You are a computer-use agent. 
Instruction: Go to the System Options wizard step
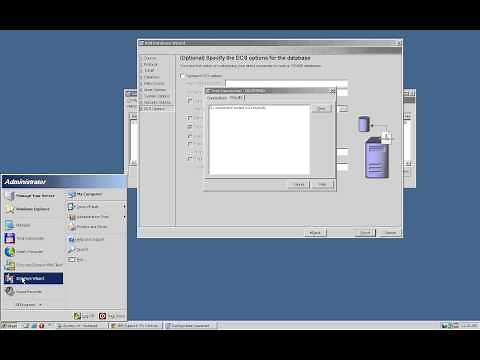156,96
